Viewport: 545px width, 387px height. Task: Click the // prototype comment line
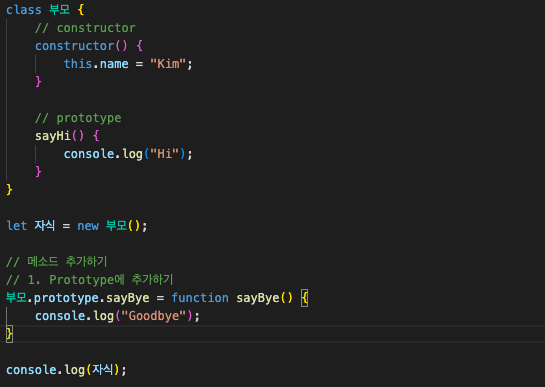[78, 118]
